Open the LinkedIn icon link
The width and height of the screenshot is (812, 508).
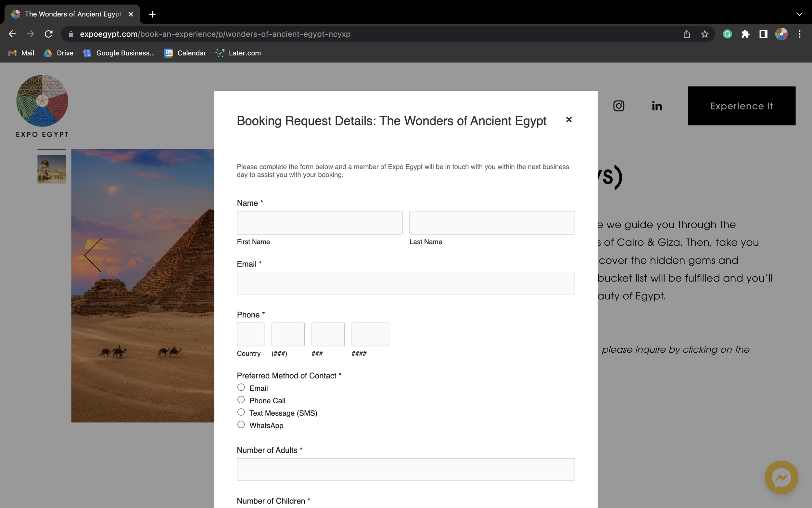[x=656, y=106]
